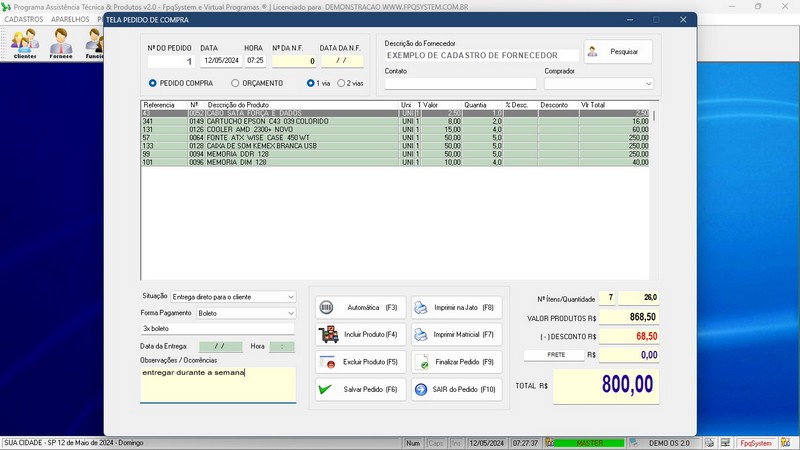Click the users icon beside MASTER in status bar

point(549,443)
